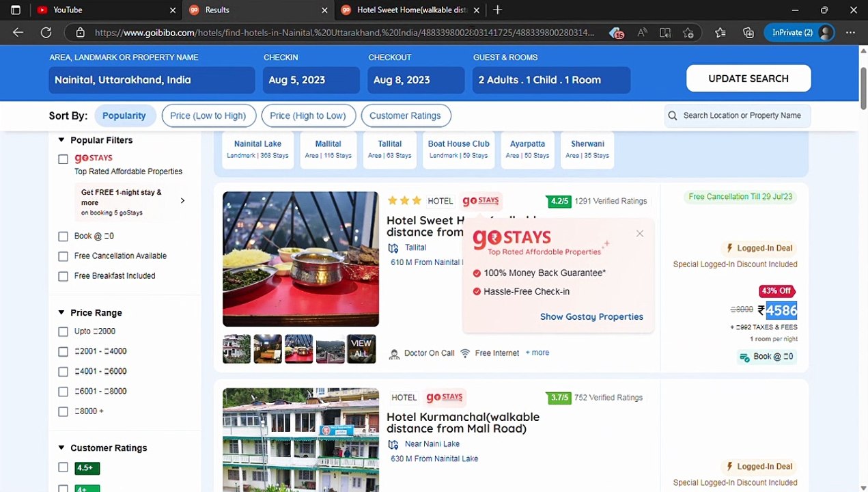
Task: Select price range 6001 - 8000
Action: [63, 392]
